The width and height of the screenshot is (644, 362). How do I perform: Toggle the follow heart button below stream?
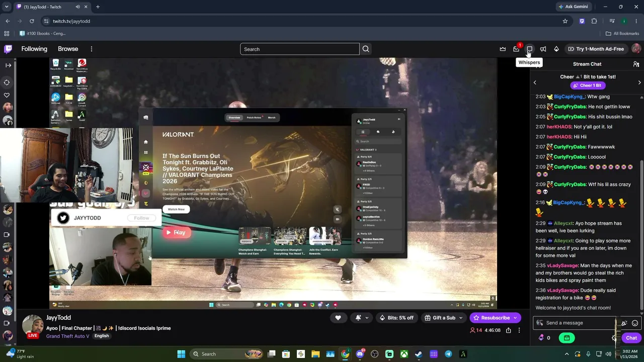point(338,318)
